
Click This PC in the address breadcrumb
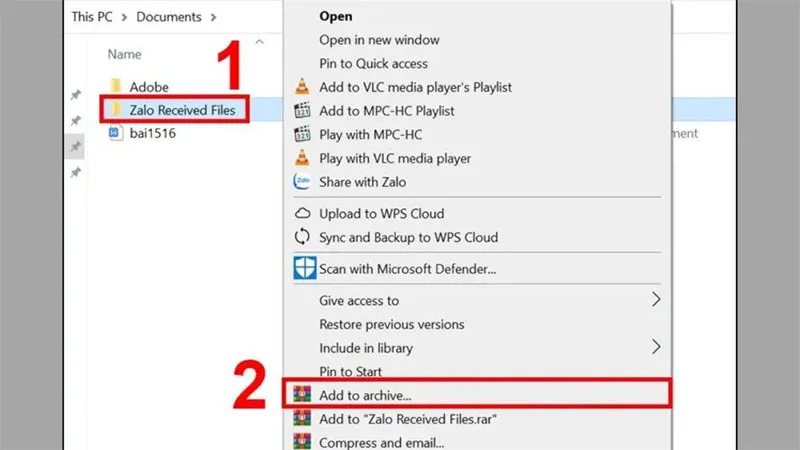pos(92,17)
